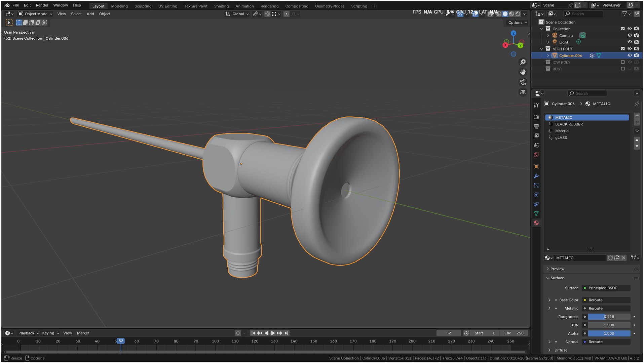The width and height of the screenshot is (644, 363).
Task: Expand the Light item in outliner
Action: point(548,42)
